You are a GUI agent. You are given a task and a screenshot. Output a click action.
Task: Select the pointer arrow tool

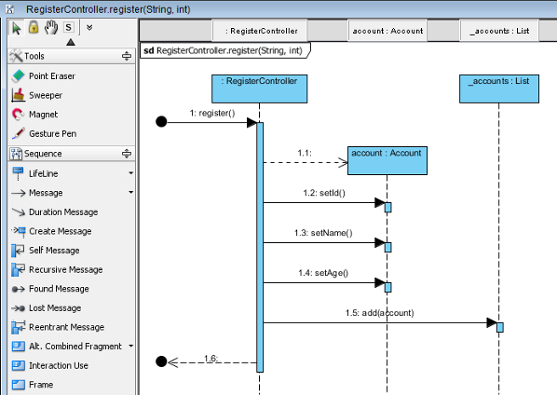tap(16, 28)
